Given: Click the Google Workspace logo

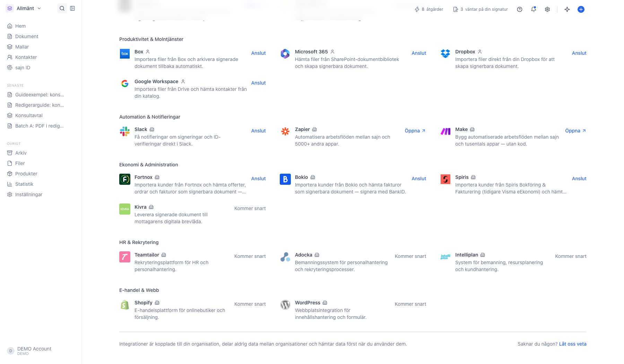Looking at the screenshot, I should 125,84.
